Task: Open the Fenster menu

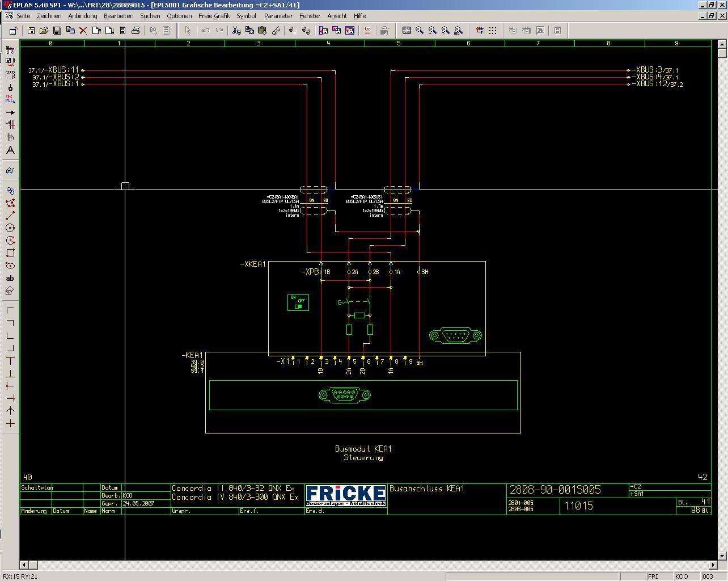Action: click(x=310, y=16)
